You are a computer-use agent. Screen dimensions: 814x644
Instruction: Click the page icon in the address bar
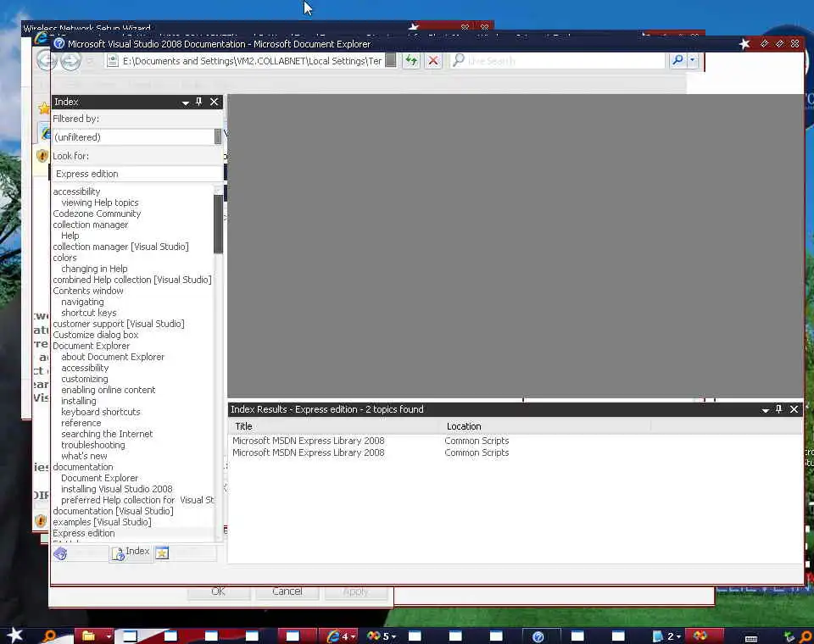click(112, 61)
